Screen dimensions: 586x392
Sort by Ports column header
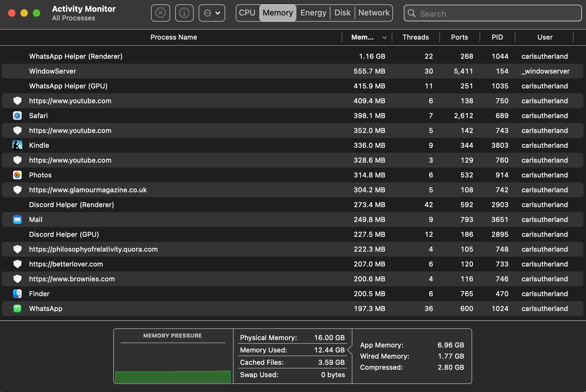click(x=459, y=37)
